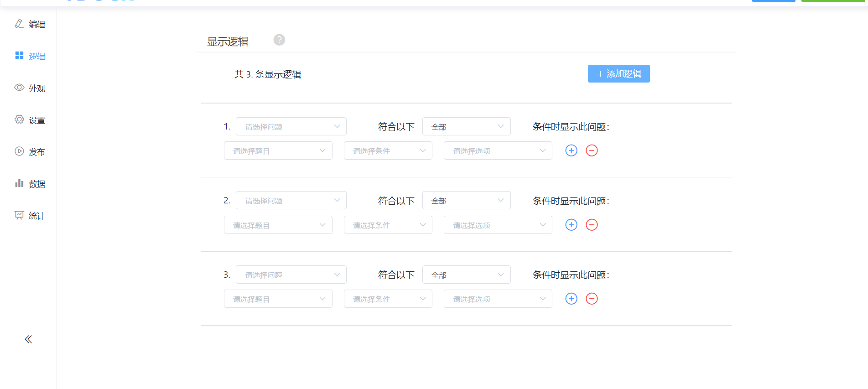Open 请选择条件 dropdown in logic 1

(388, 150)
